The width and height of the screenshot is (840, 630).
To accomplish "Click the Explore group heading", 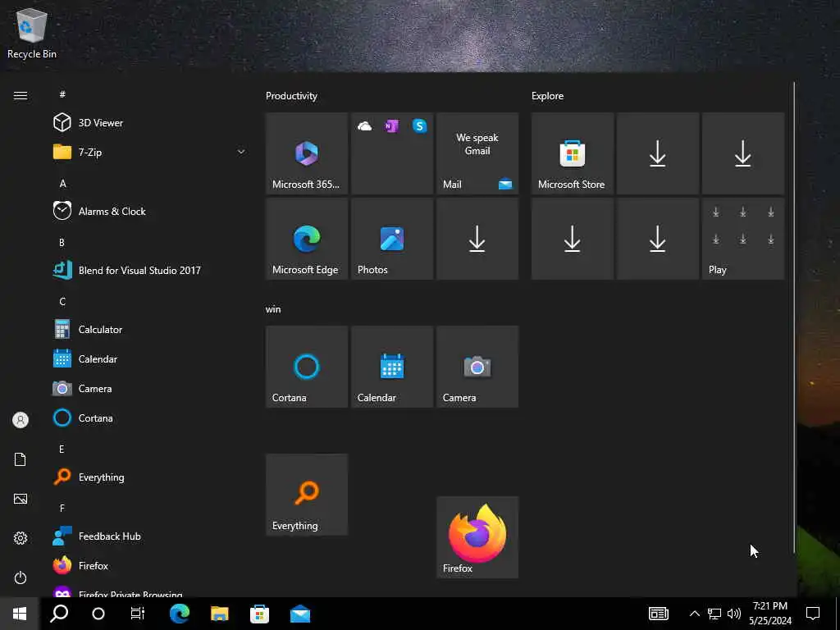I will click(547, 96).
